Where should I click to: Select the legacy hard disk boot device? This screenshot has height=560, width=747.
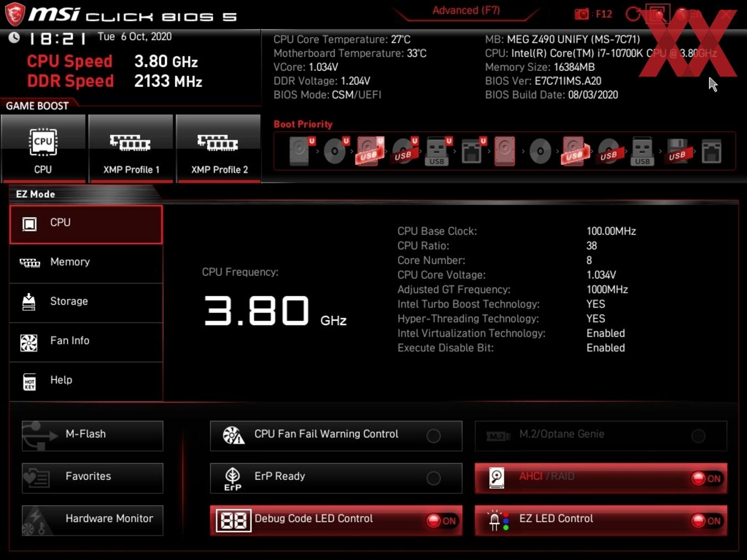coord(504,151)
